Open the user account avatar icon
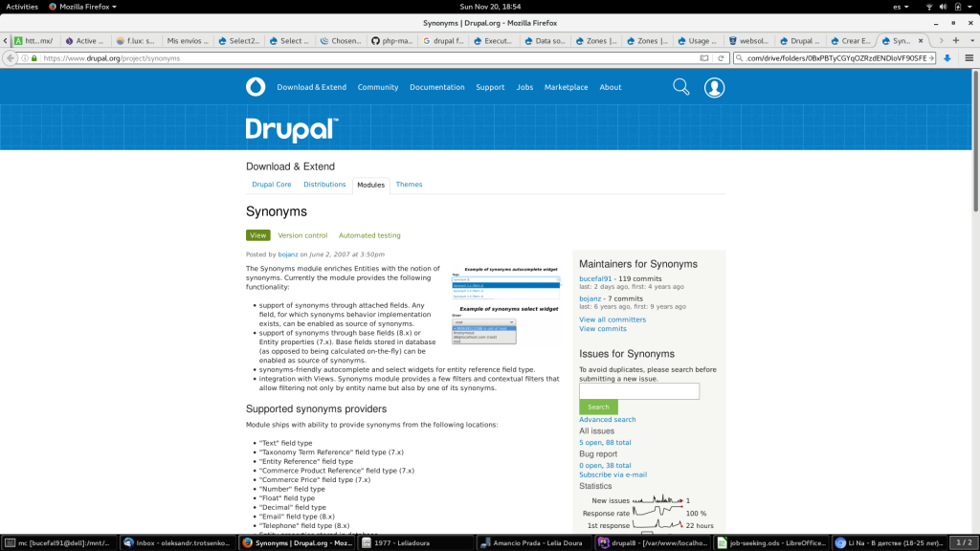Viewport: 980px width, 551px height. [714, 87]
